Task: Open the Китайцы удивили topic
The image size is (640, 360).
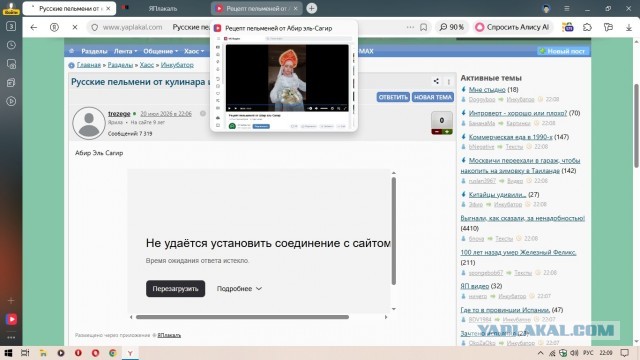Action: pyautogui.click(x=497, y=195)
